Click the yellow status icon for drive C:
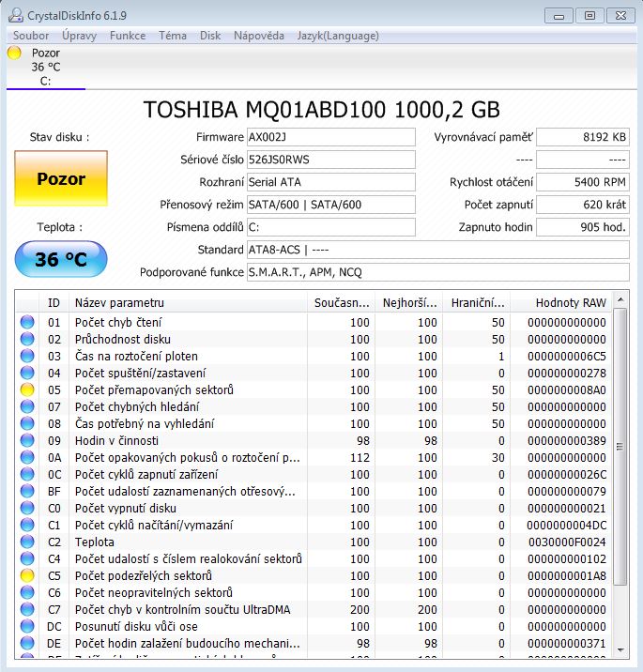This screenshot has width=643, height=672. pos(14,53)
